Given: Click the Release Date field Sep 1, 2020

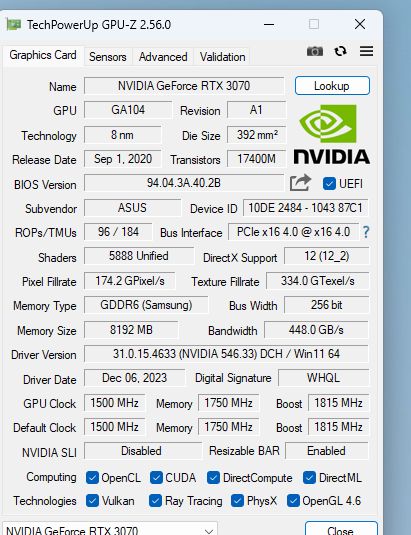Looking at the screenshot, I should 122,159.
